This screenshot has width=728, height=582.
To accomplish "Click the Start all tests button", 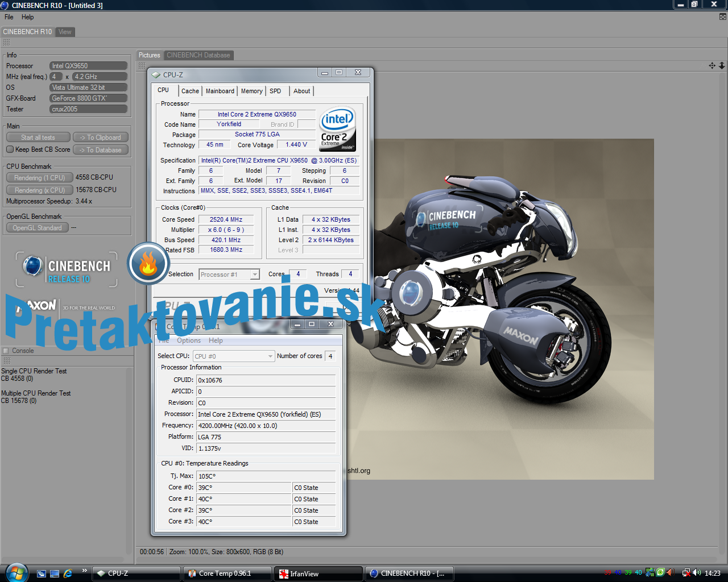I will pyautogui.click(x=38, y=138).
